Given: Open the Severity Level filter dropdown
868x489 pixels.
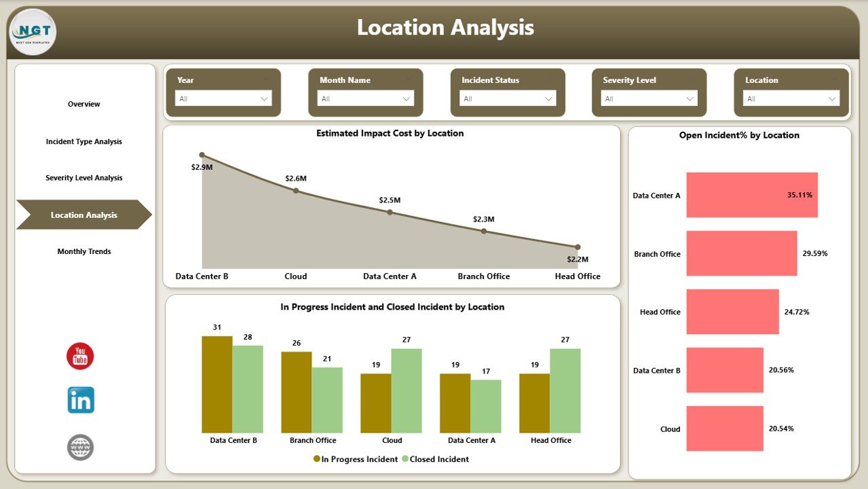Looking at the screenshot, I should pos(690,98).
